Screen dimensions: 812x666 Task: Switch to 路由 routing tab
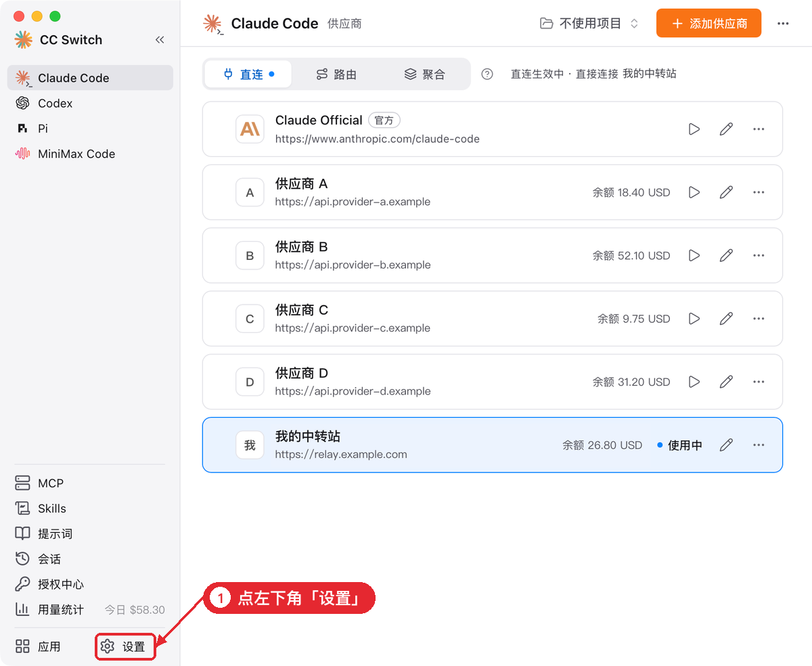[x=336, y=74]
